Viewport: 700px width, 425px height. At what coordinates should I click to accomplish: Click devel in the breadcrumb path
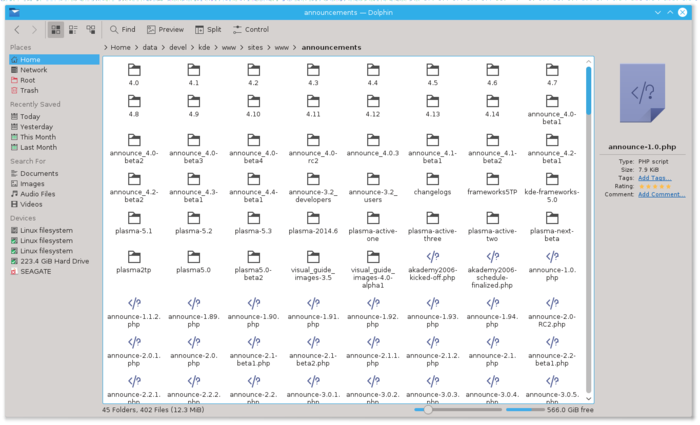(178, 47)
